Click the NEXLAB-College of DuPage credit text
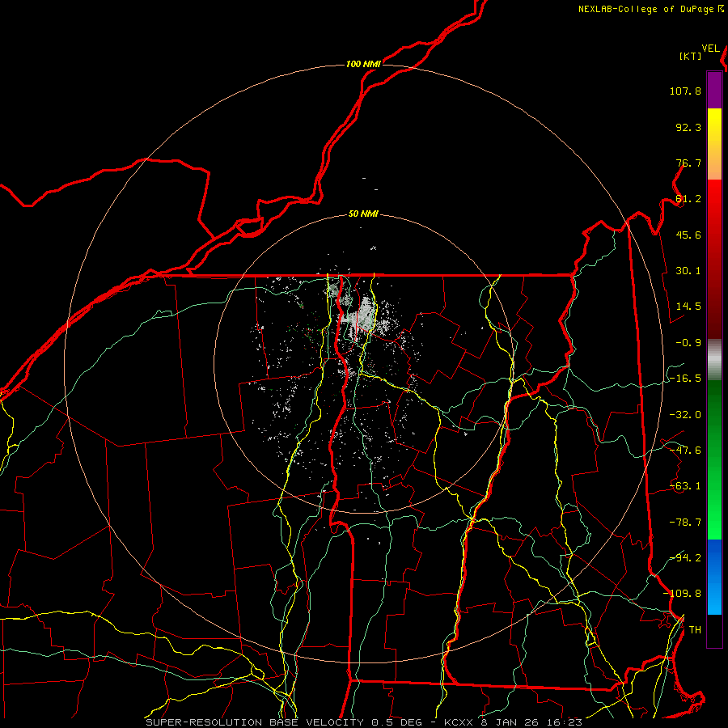 click(645, 9)
